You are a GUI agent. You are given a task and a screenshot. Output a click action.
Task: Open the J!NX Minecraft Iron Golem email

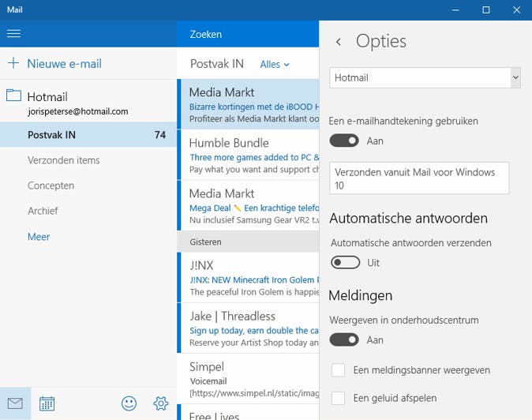click(248, 278)
